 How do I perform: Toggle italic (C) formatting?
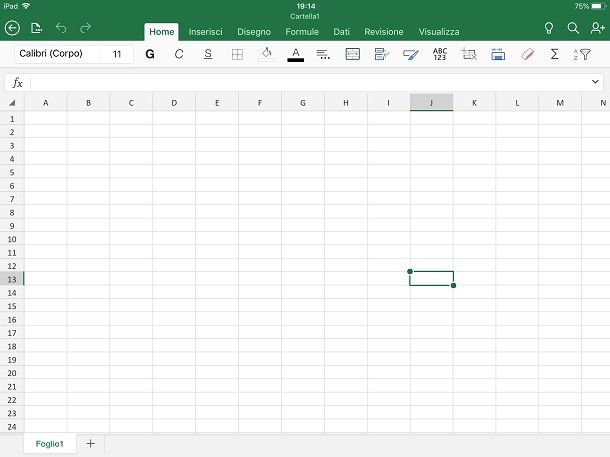point(179,54)
